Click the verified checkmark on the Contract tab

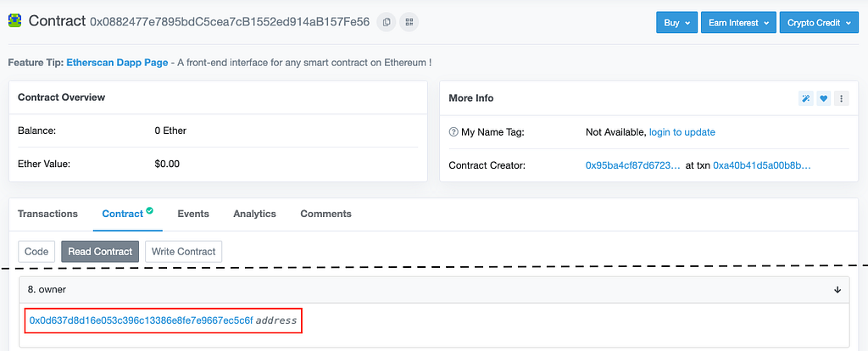pos(149,210)
